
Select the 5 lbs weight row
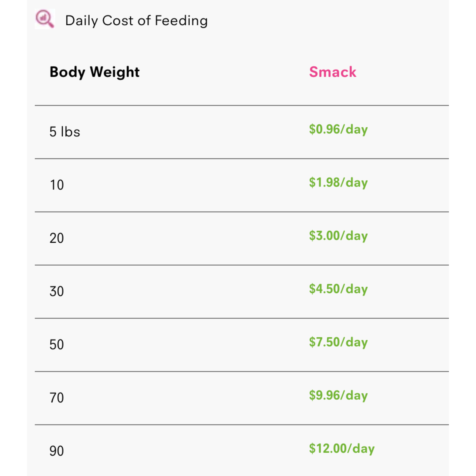click(x=242, y=132)
